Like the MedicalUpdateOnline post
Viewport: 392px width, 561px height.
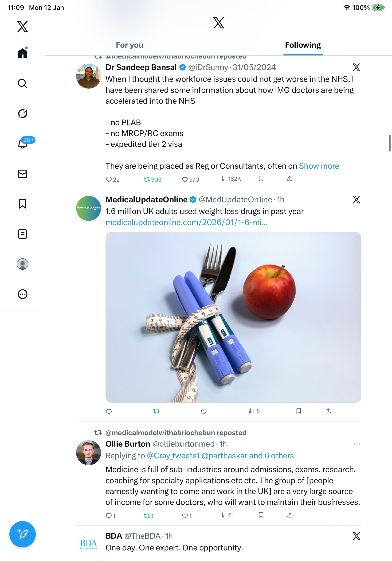204,412
